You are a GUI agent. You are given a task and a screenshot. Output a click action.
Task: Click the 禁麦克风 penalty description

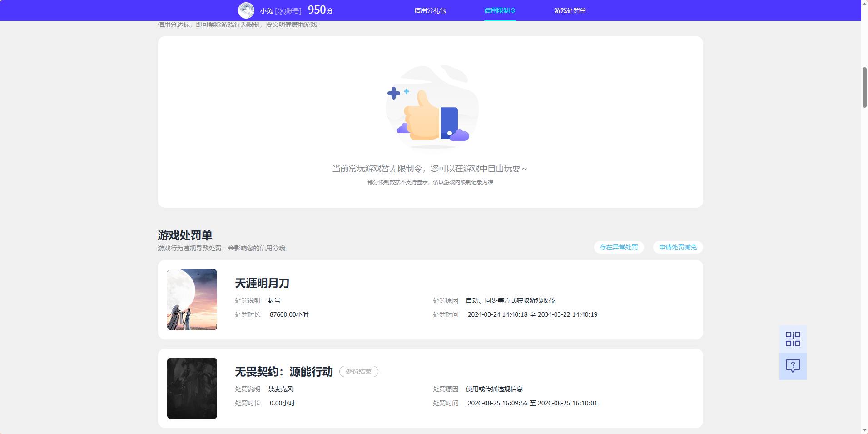[280, 389]
